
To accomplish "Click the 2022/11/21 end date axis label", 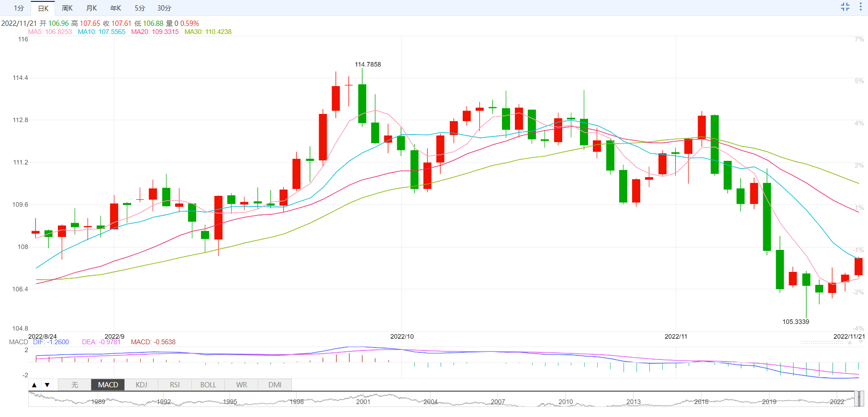I will [x=849, y=337].
